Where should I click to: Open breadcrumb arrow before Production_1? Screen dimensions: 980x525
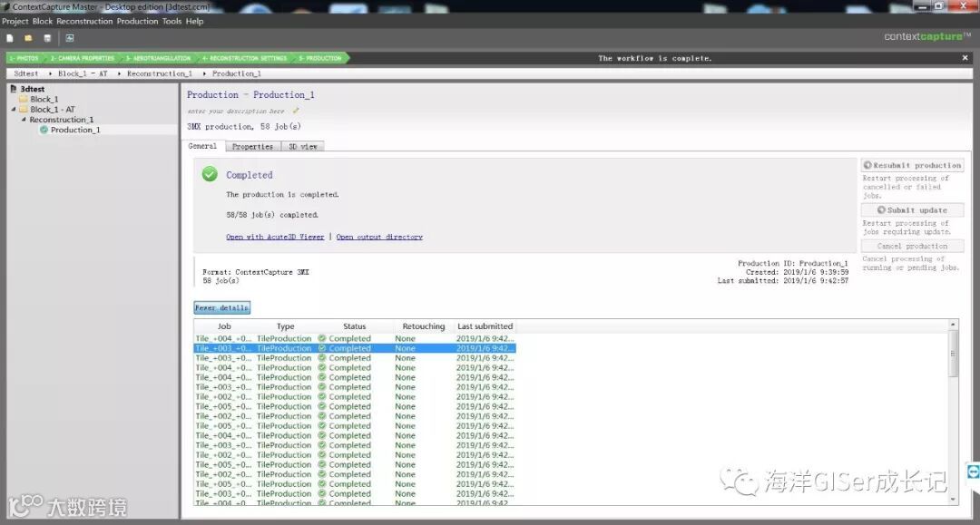click(x=204, y=73)
